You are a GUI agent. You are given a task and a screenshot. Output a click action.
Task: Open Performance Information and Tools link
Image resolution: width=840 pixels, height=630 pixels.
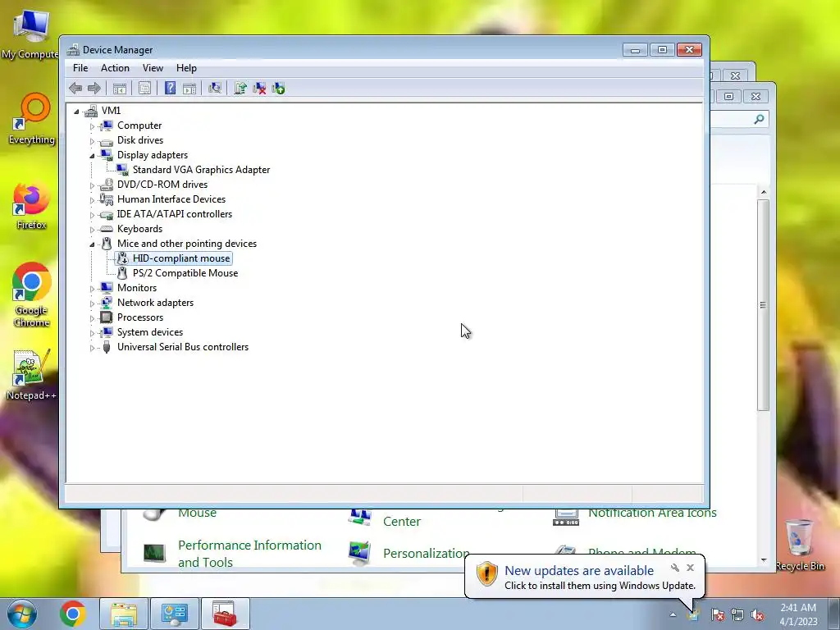click(249, 554)
